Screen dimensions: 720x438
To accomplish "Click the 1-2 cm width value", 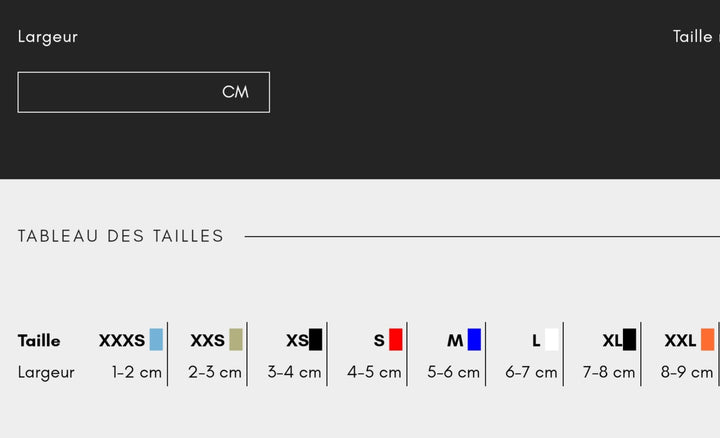I will click(x=137, y=372).
